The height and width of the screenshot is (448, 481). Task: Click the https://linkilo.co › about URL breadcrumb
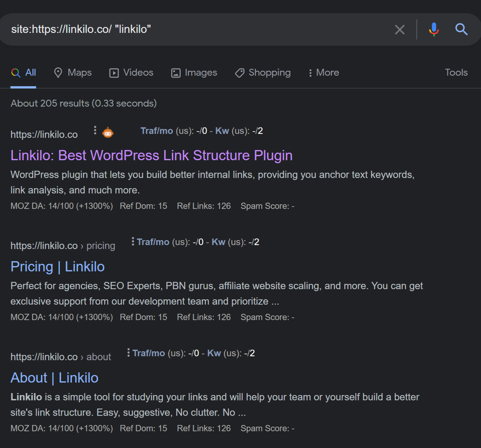(61, 357)
